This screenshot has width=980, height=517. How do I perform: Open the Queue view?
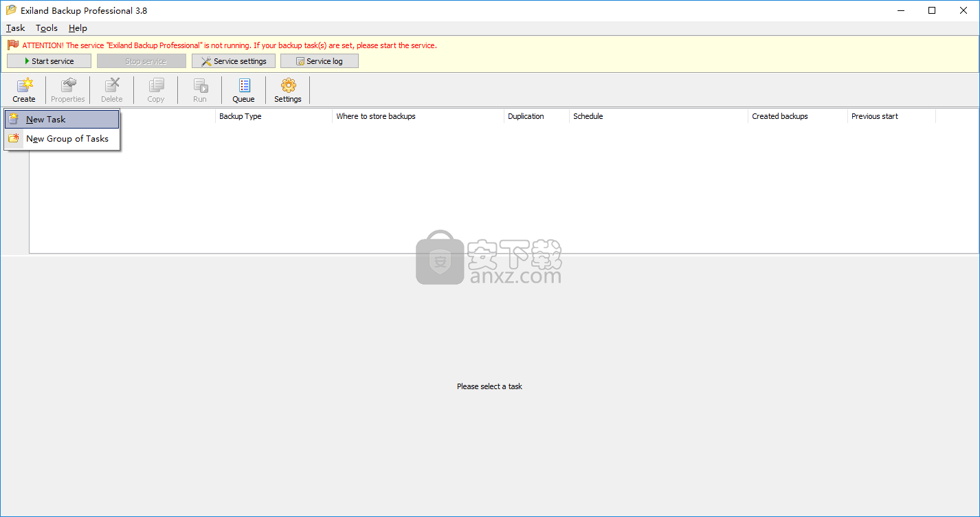click(243, 90)
